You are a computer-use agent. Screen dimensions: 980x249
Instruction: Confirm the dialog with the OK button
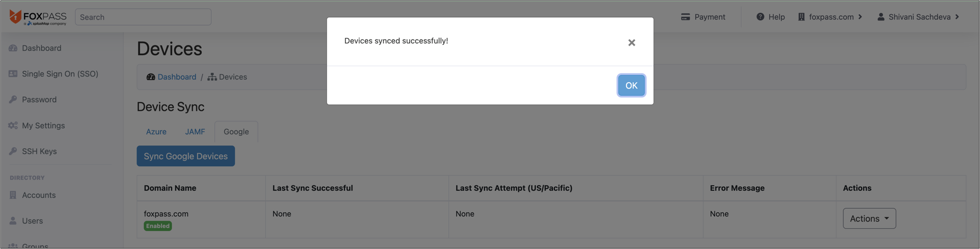click(631, 85)
